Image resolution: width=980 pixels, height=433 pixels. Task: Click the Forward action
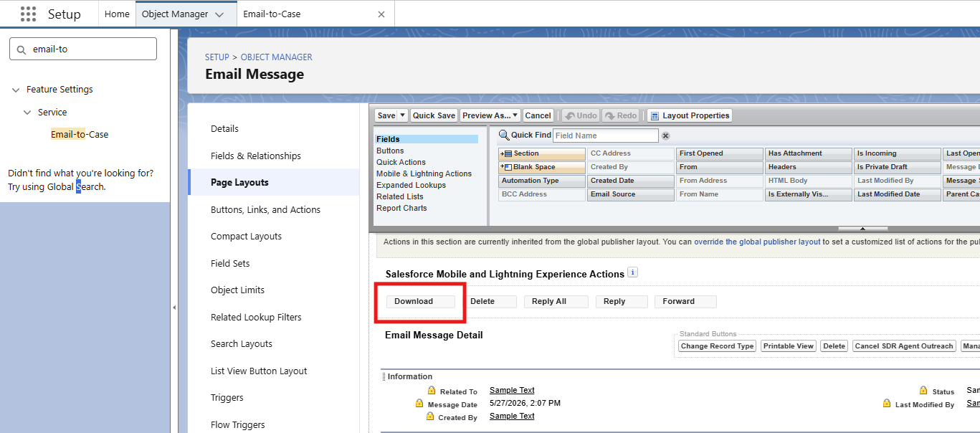(685, 301)
